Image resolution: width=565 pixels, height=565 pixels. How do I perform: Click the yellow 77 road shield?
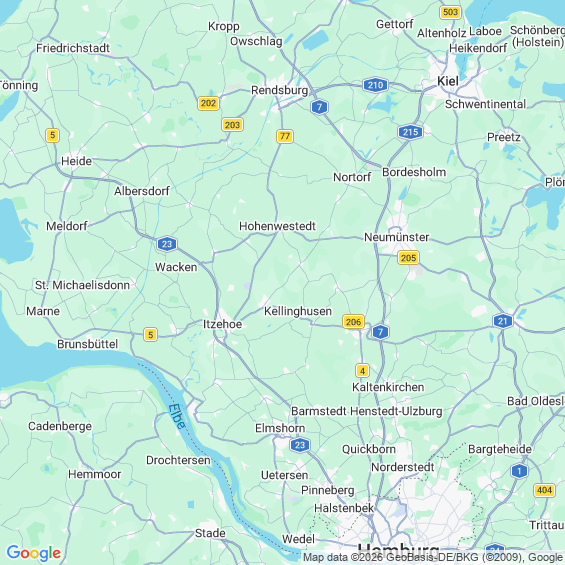pos(285,136)
